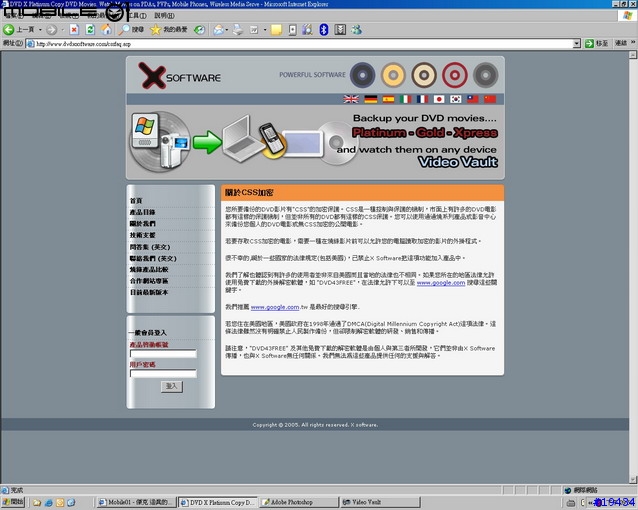Open the 合作網站專區 partner sites link

[149, 281]
